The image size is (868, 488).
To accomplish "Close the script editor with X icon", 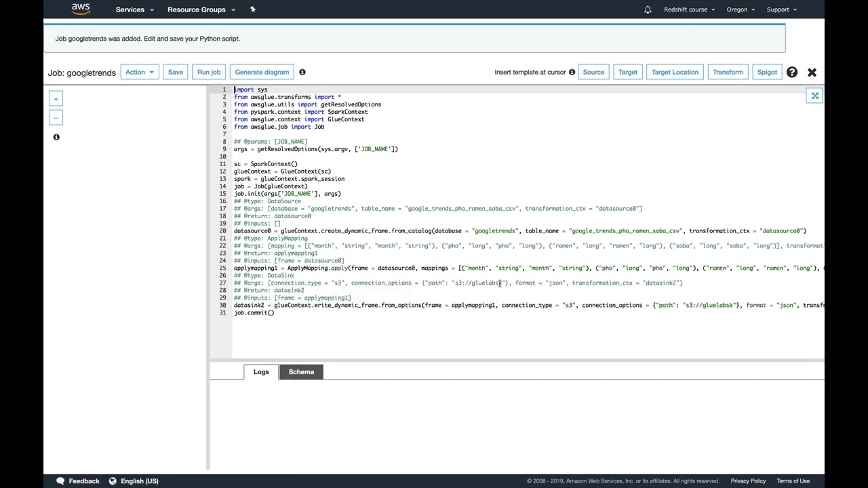I will (x=812, y=72).
